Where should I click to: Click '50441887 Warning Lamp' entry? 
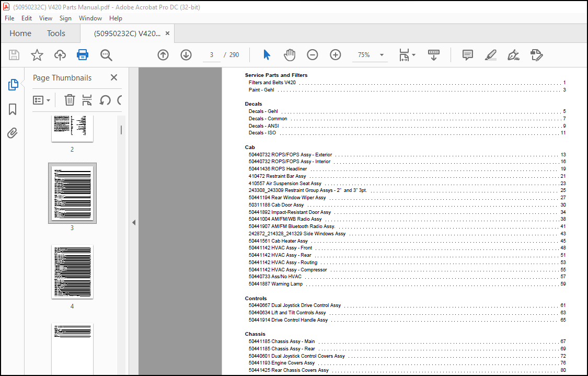pyautogui.click(x=275, y=283)
